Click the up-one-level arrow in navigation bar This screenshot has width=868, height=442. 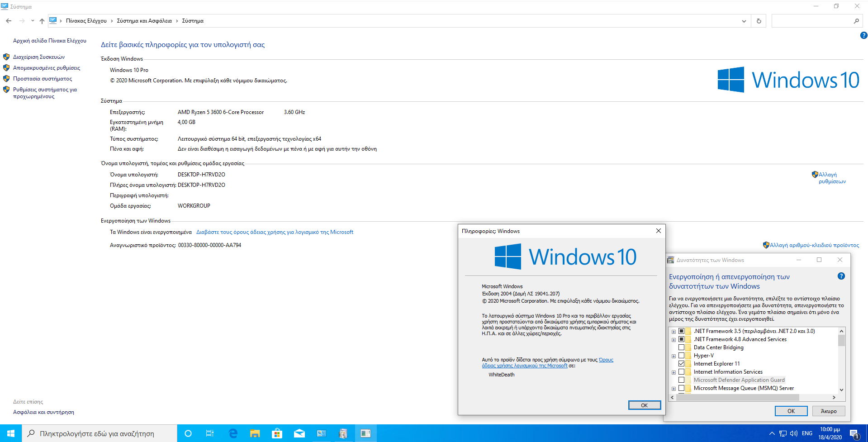tap(42, 21)
